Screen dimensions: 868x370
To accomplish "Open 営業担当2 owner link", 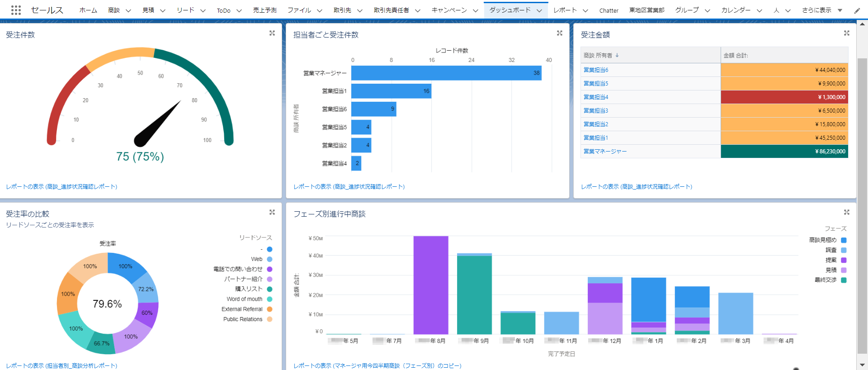I will pyautogui.click(x=596, y=124).
